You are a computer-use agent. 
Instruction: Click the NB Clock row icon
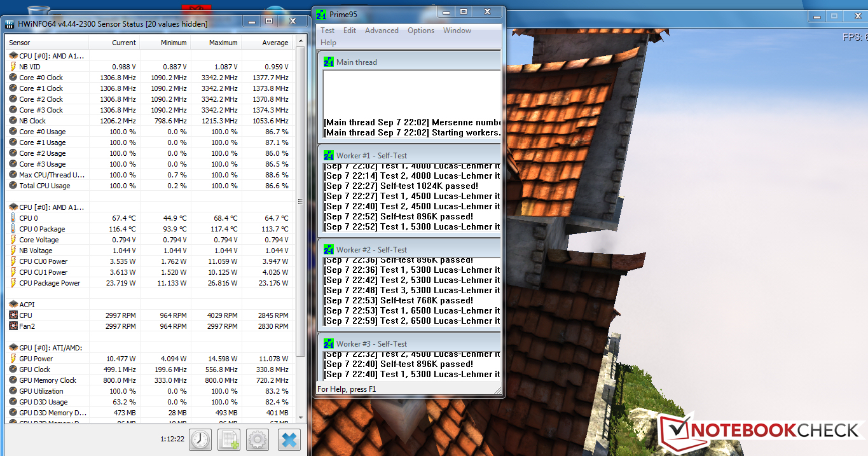click(13, 121)
